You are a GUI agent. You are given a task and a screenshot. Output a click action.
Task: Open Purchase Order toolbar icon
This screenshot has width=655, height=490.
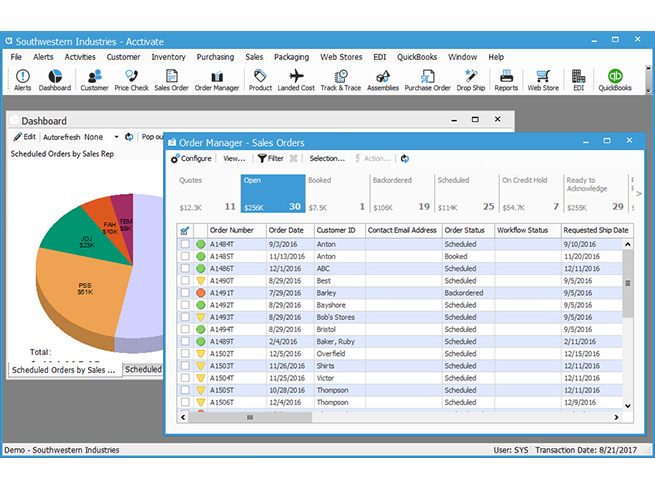pos(427,80)
